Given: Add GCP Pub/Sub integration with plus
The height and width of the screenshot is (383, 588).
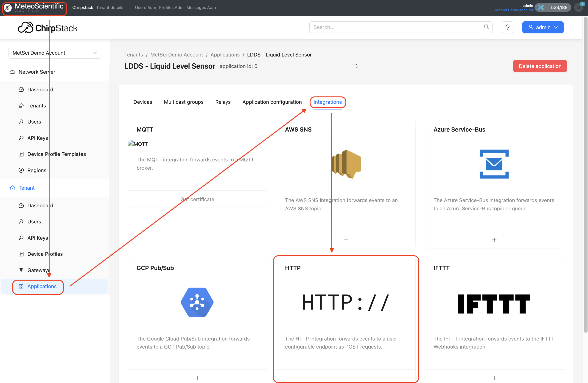Looking at the screenshot, I should (197, 378).
